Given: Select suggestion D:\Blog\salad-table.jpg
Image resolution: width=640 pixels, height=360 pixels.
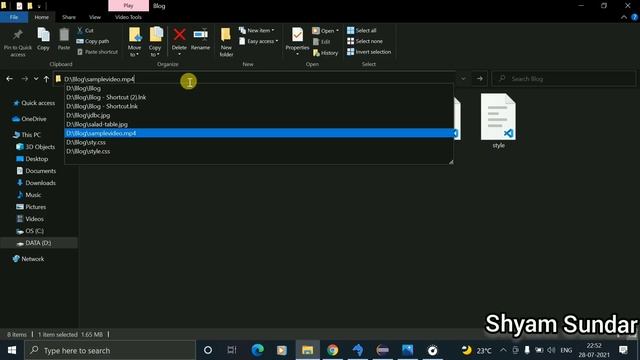Looking at the screenshot, I should point(259,124).
